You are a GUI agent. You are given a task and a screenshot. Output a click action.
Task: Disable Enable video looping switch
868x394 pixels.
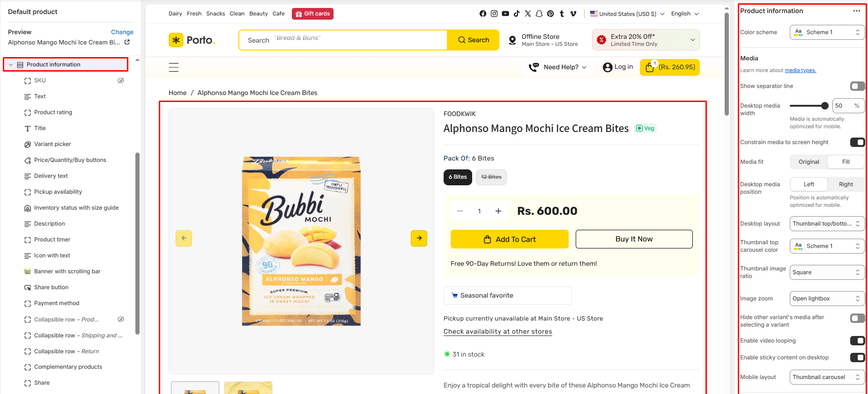857,341
